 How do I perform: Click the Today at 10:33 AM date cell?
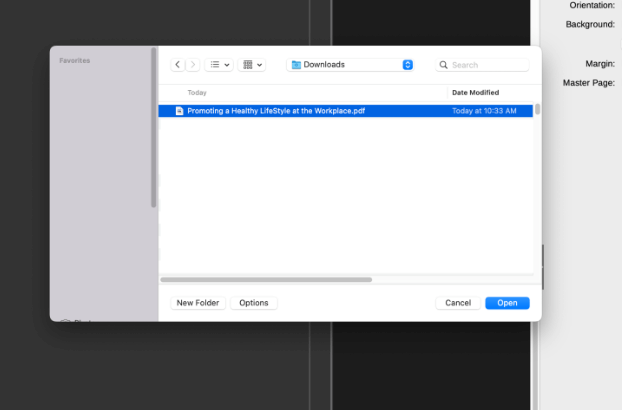(x=484, y=111)
